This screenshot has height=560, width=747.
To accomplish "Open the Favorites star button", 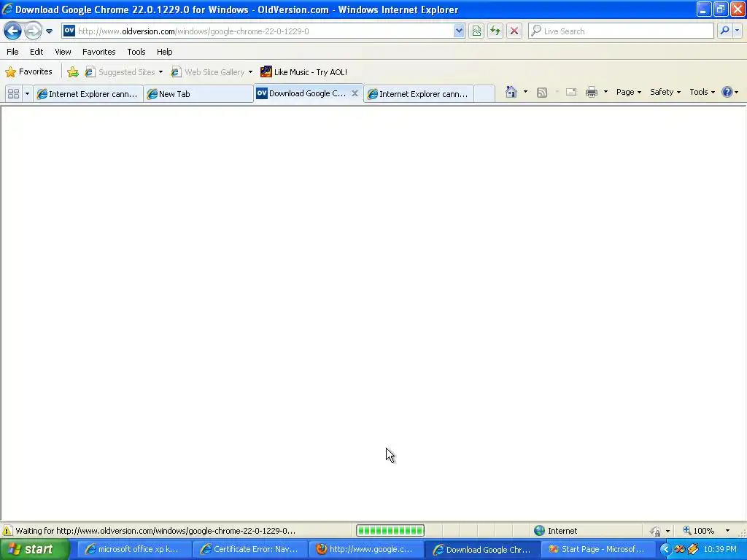I will click(28, 71).
